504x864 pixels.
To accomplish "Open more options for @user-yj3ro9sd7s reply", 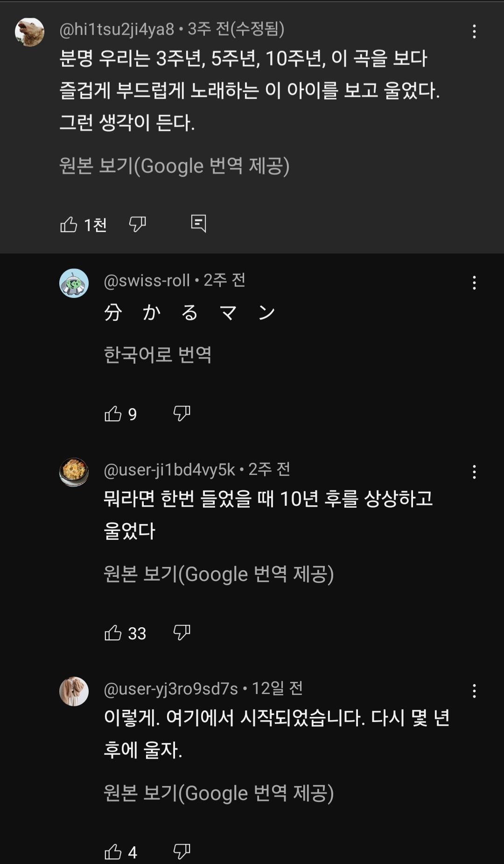I will 474,691.
